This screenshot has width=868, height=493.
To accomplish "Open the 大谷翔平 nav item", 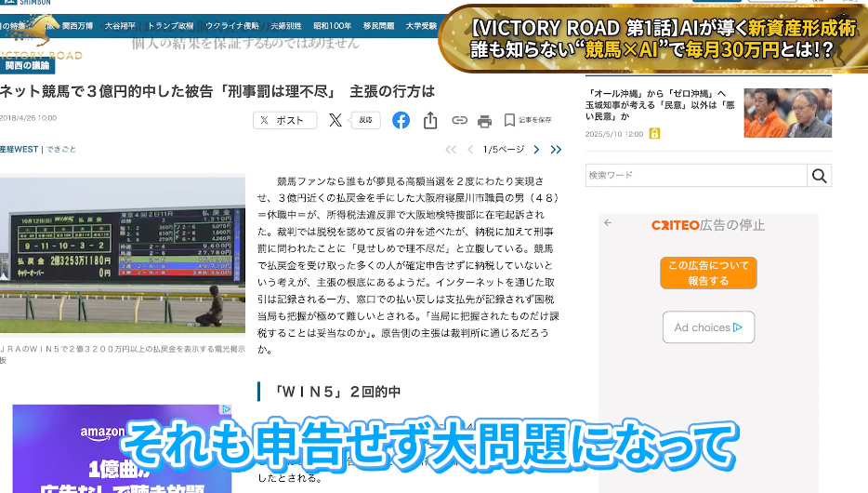I will click(120, 25).
